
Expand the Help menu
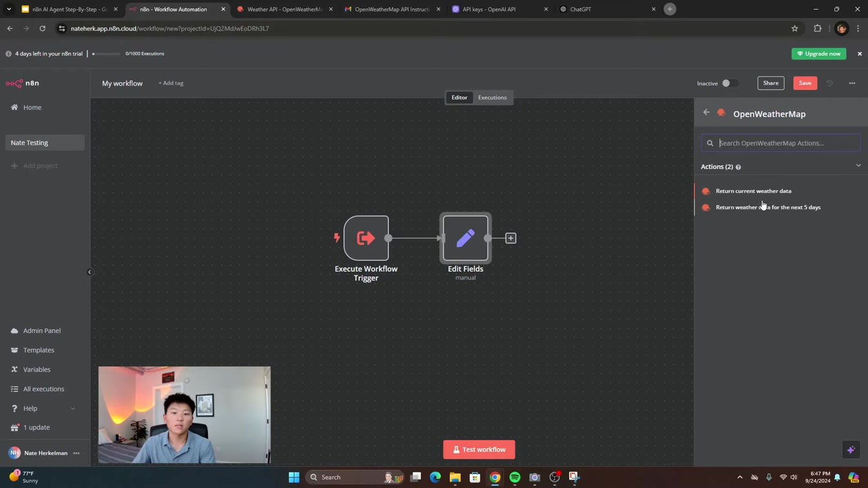(43, 408)
